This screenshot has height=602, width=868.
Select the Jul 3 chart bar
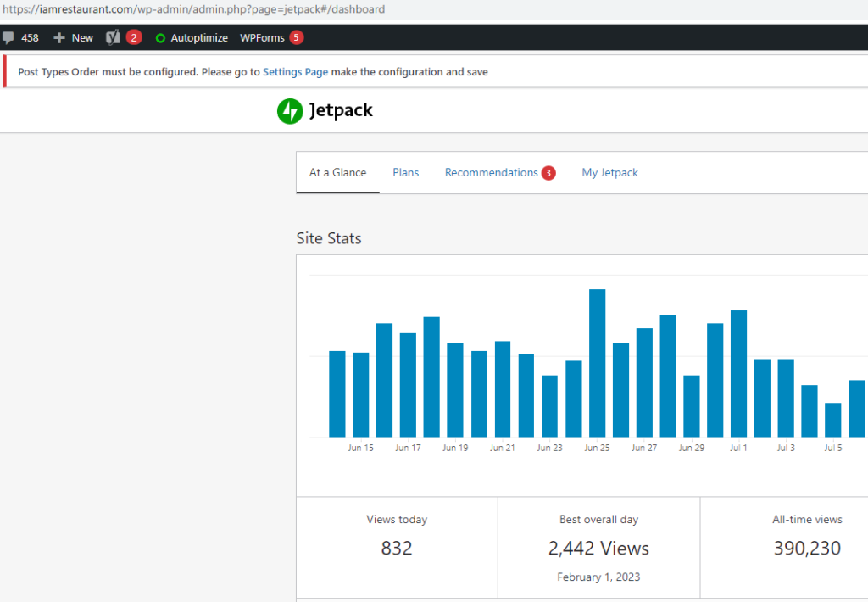click(786, 399)
